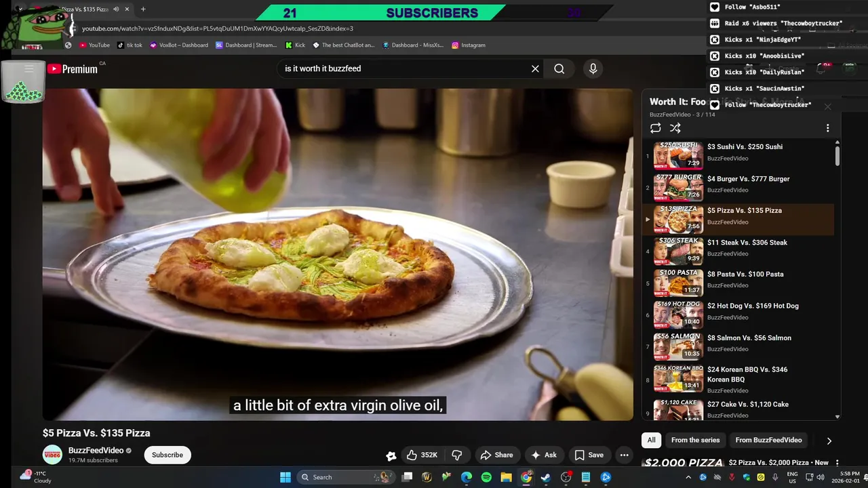Show more filter chips with the right chevron
Image resolution: width=868 pixels, height=488 pixels.
point(829,441)
